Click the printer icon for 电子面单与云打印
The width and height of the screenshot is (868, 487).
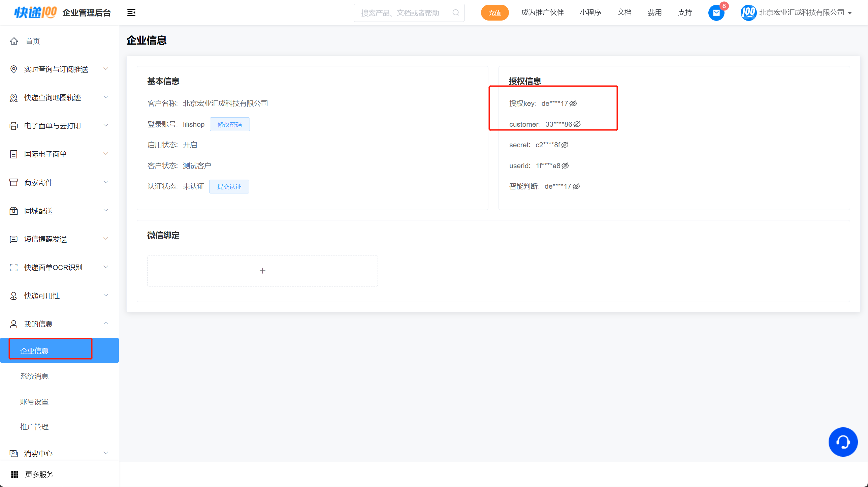coord(14,126)
